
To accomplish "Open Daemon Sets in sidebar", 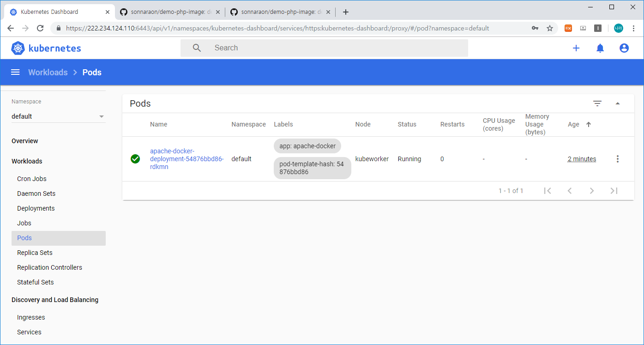I will point(36,194).
